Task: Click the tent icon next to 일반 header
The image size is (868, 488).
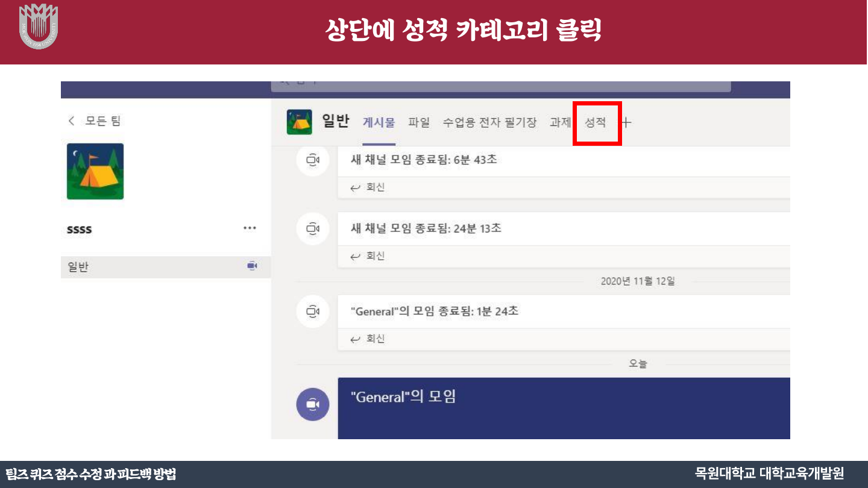Action: pyautogui.click(x=299, y=122)
